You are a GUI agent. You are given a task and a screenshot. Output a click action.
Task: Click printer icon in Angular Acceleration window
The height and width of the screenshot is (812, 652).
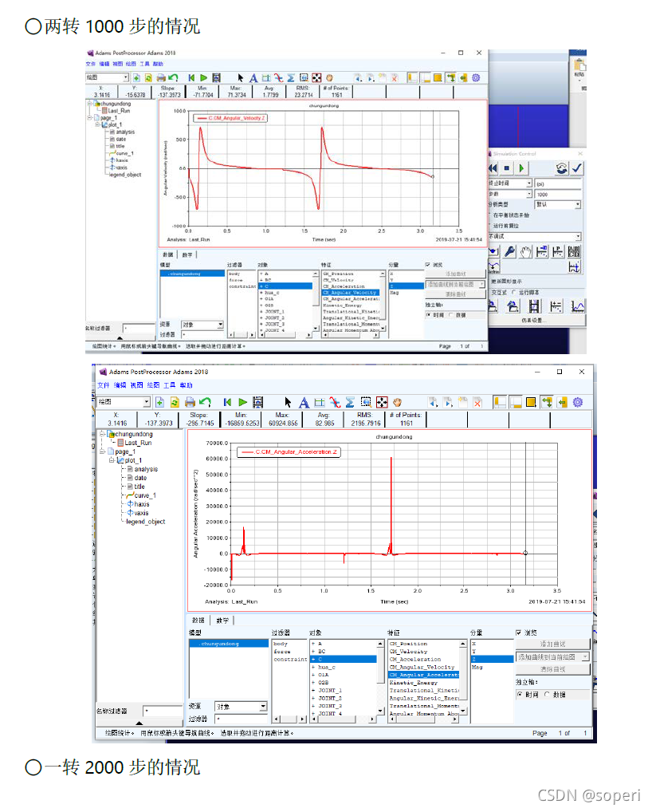(x=190, y=402)
